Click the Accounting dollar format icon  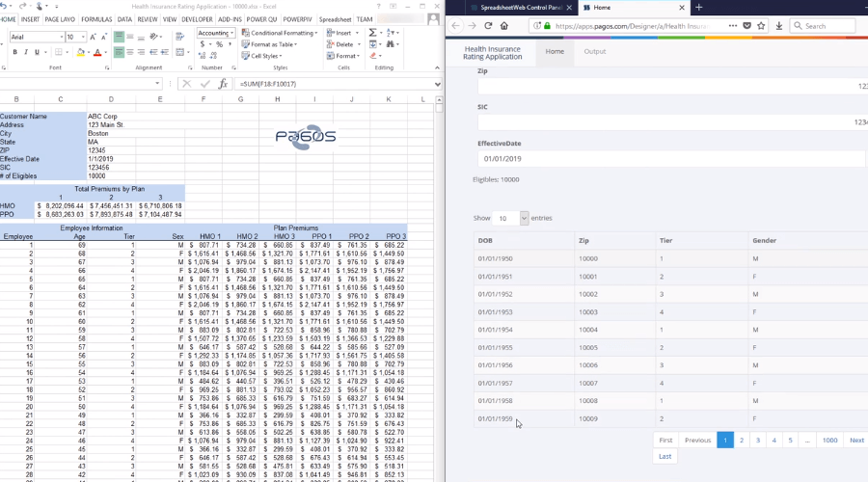point(203,44)
